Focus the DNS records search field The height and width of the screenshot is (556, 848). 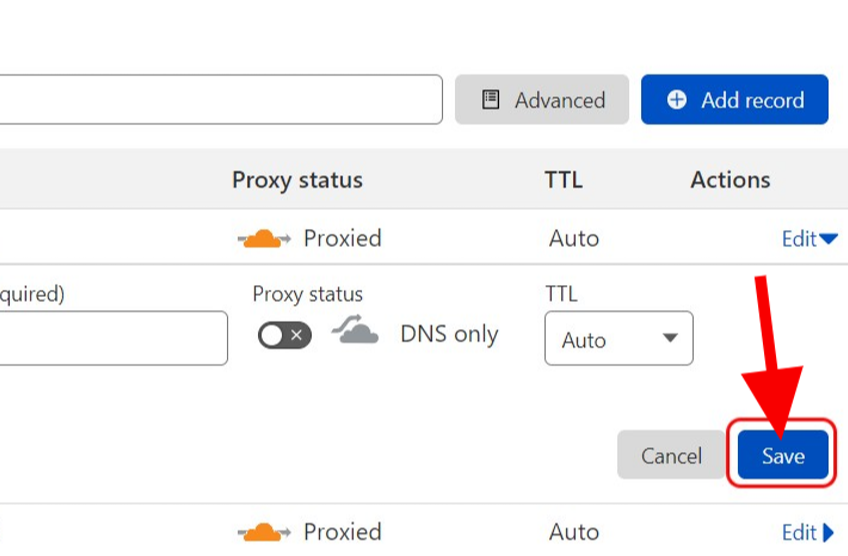coord(220,100)
